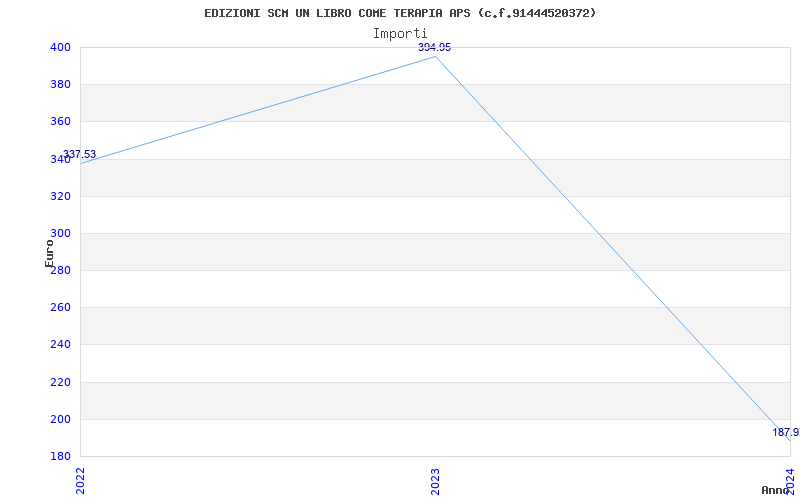Click the Importi subtitle
This screenshot has height=500, width=800.
pyautogui.click(x=400, y=34)
